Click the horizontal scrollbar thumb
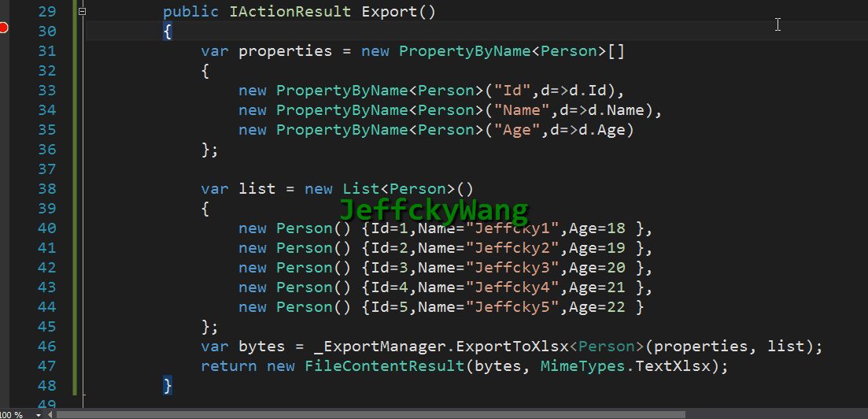This screenshot has width=868, height=419. coord(371,414)
